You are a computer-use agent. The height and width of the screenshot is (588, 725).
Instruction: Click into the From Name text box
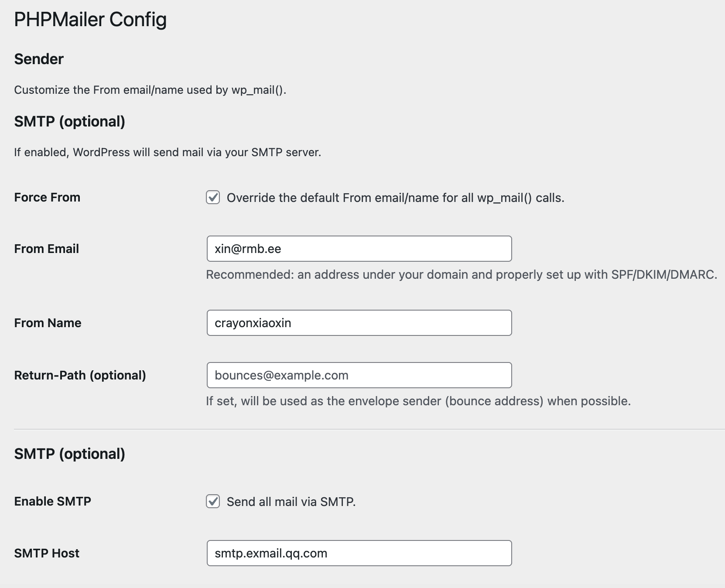point(359,323)
